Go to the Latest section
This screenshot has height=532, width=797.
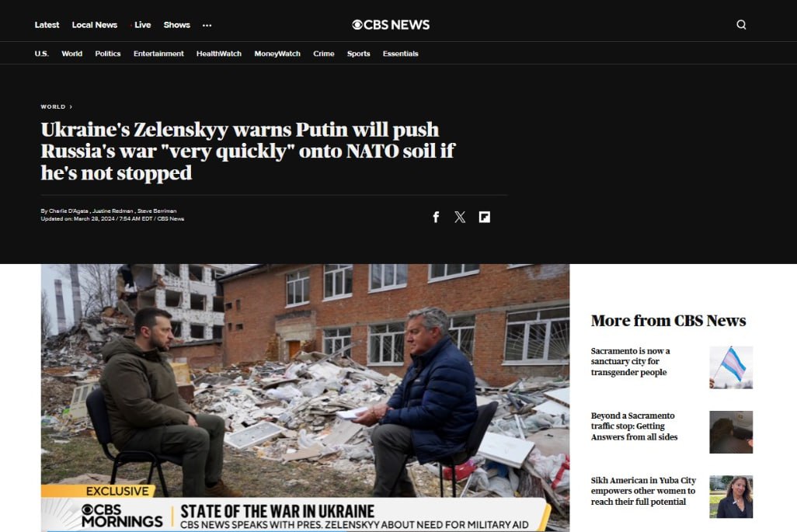47,25
